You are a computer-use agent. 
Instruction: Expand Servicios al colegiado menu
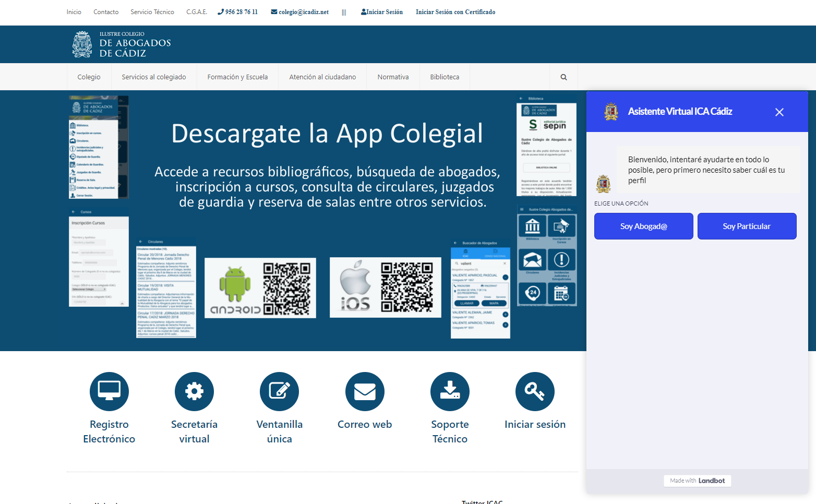(x=154, y=77)
